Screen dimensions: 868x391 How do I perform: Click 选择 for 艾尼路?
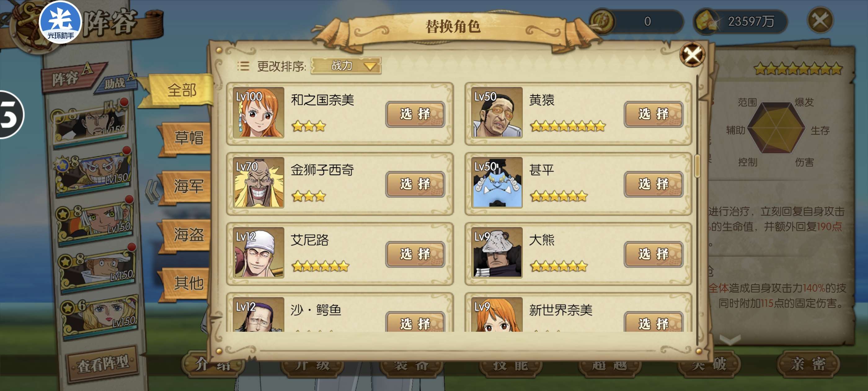(x=415, y=254)
